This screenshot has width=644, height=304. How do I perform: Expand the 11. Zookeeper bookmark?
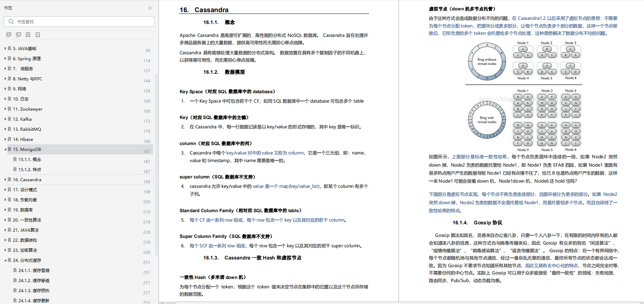pyautogui.click(x=5, y=109)
